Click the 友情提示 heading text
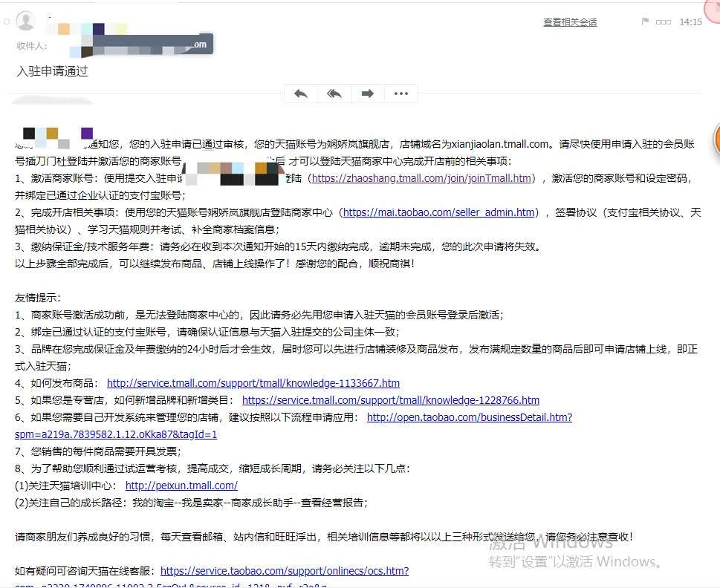 [x=37, y=298]
